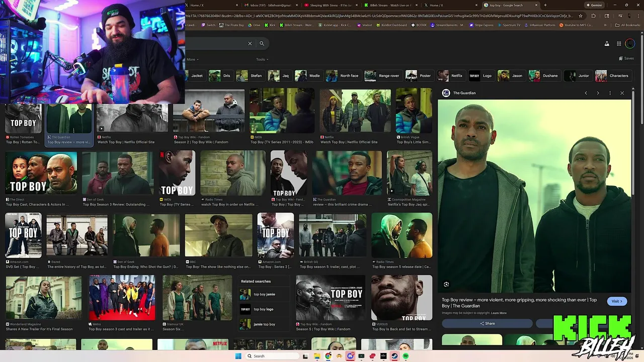Open File Explorer from the taskbar
The width and height of the screenshot is (644, 362).
[317, 356]
